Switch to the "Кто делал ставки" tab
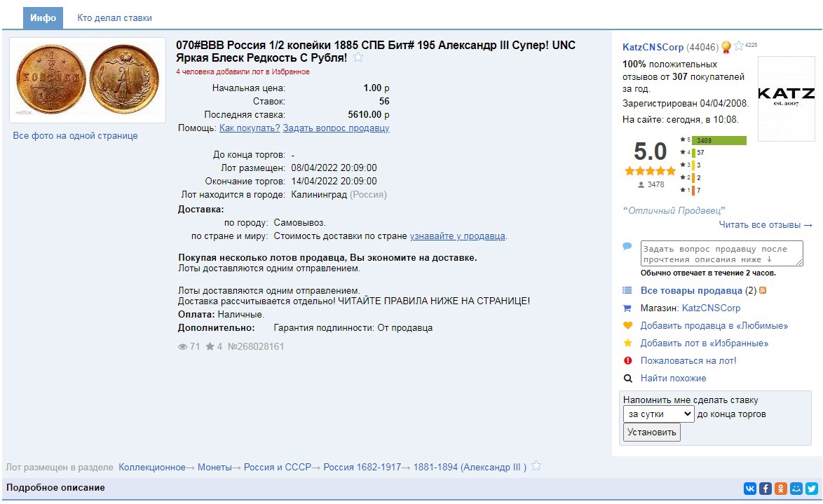The height and width of the screenshot is (504, 823). tap(114, 18)
